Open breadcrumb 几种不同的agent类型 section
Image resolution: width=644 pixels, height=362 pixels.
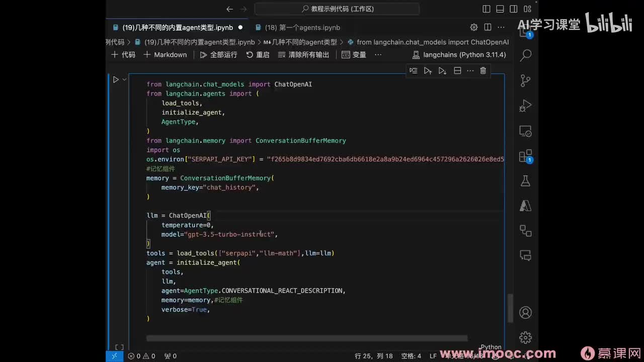(x=300, y=42)
